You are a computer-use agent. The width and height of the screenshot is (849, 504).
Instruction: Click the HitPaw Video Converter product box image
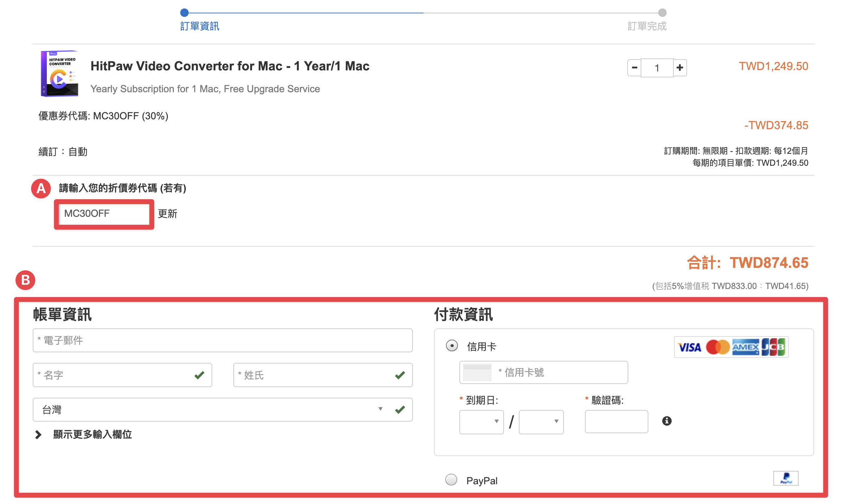point(59,73)
